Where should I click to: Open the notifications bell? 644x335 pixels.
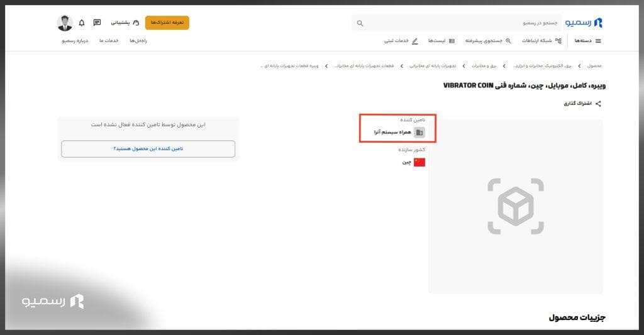(x=82, y=23)
